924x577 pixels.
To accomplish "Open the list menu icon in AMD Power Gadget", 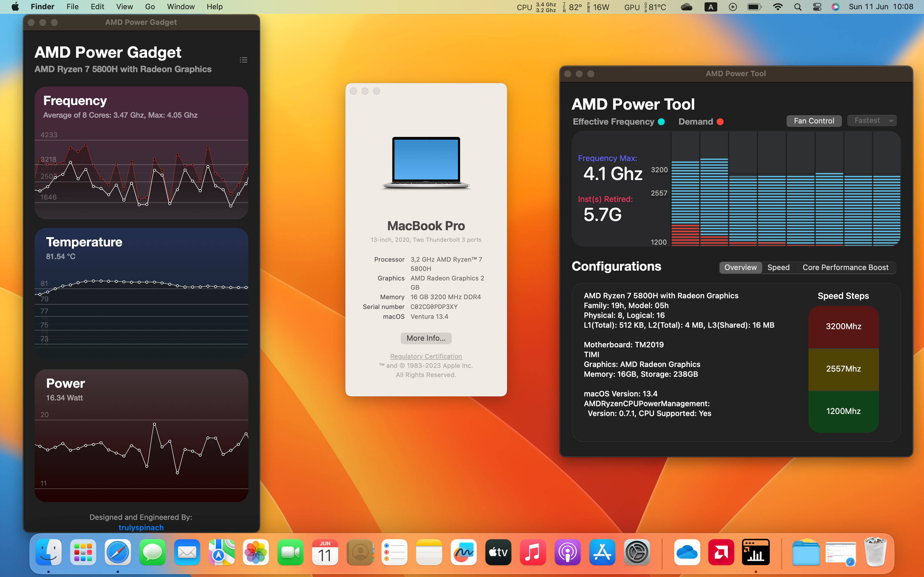I will (243, 60).
